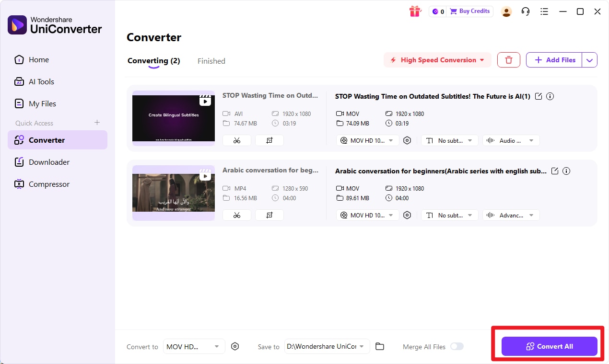The height and width of the screenshot is (364, 609).
Task: Expand the Add Files chevron
Action: [x=589, y=59]
